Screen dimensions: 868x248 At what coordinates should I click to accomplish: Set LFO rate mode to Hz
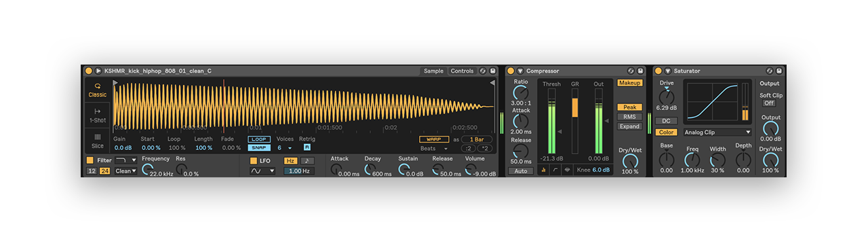pyautogui.click(x=290, y=161)
